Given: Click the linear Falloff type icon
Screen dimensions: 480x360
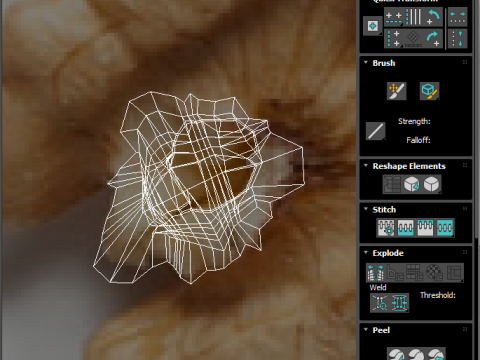Looking at the screenshot, I should [375, 131].
